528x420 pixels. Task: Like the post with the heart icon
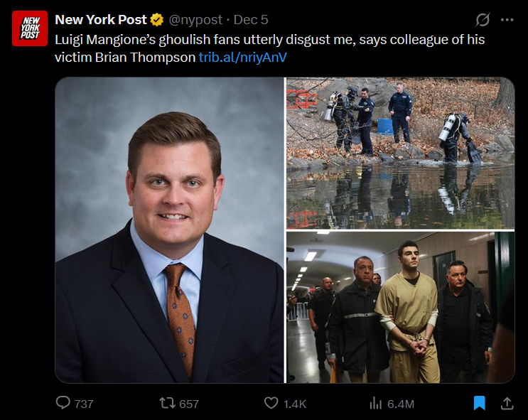[x=271, y=403]
